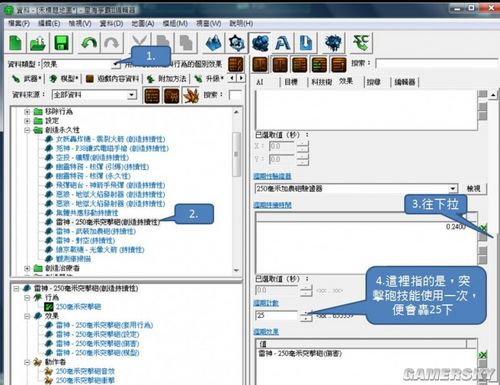Toggle the leaf icon button beside the data source
Viewport: 500px width, 385px height.
coord(191,95)
